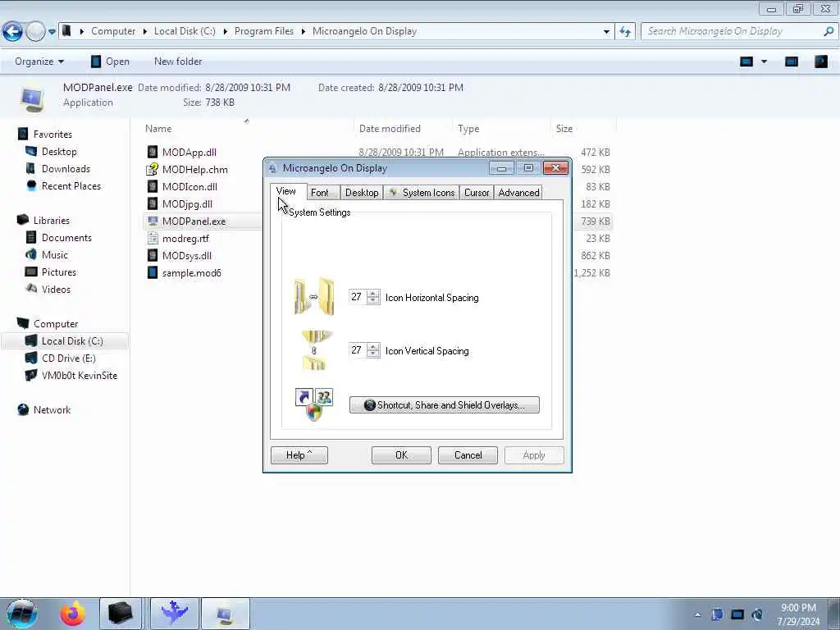840x630 pixels.
Task: Click the Apply button
Action: point(533,454)
